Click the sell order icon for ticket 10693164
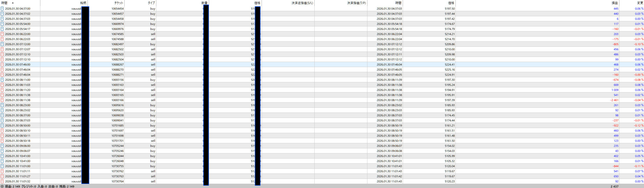This screenshot has width=644, height=188. click(2, 90)
